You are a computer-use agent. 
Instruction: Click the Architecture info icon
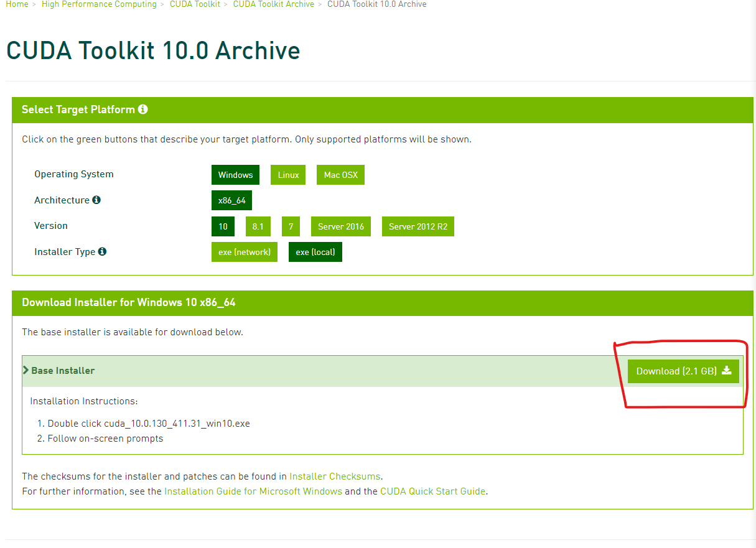pos(96,200)
